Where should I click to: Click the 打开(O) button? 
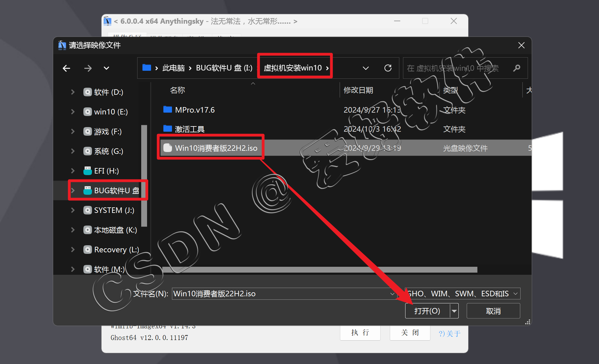click(x=427, y=311)
